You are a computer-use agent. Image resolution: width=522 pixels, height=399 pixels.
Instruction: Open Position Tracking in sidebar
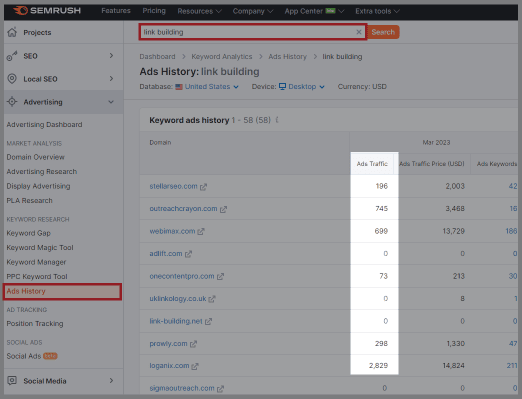click(35, 324)
